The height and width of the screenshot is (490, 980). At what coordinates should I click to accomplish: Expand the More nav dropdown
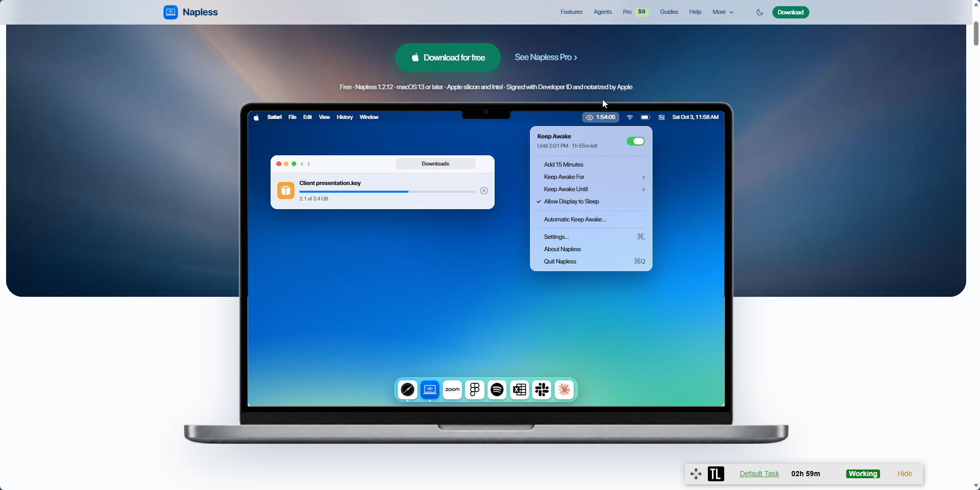723,12
